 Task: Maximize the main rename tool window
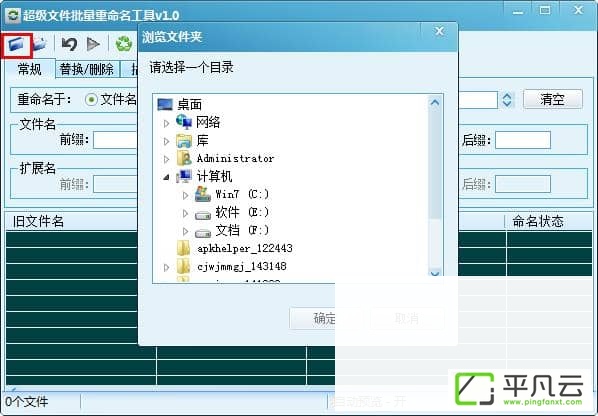545,11
